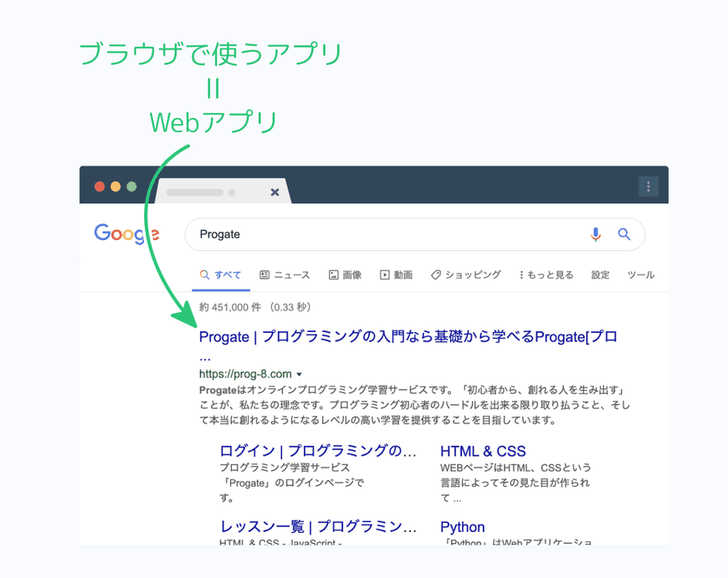Viewport: 728px width, 578px height.
Task: Open the Progate main result title link
Action: [x=408, y=337]
